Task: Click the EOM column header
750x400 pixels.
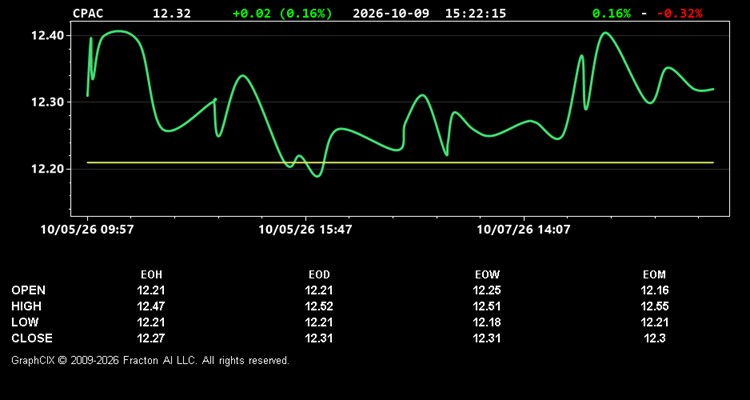Action: pos(654,275)
